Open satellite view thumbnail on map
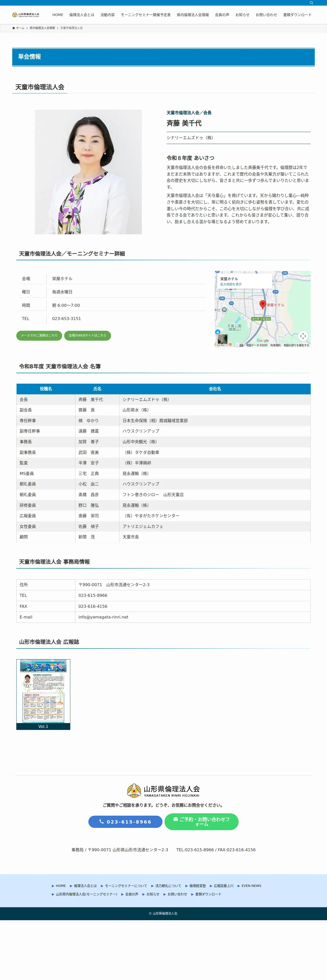327x980 pixels. coord(222,339)
